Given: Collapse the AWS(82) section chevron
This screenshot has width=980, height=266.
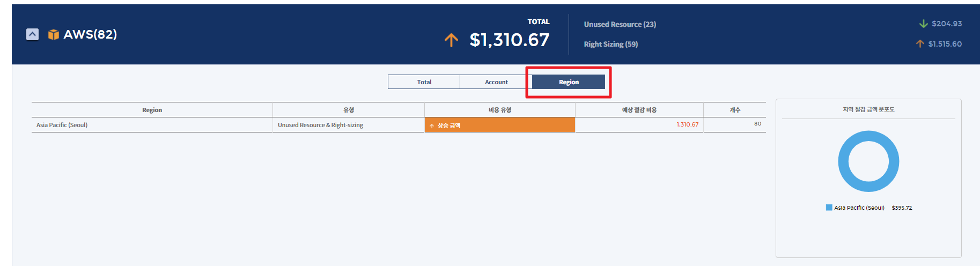Looking at the screenshot, I should tap(32, 34).
